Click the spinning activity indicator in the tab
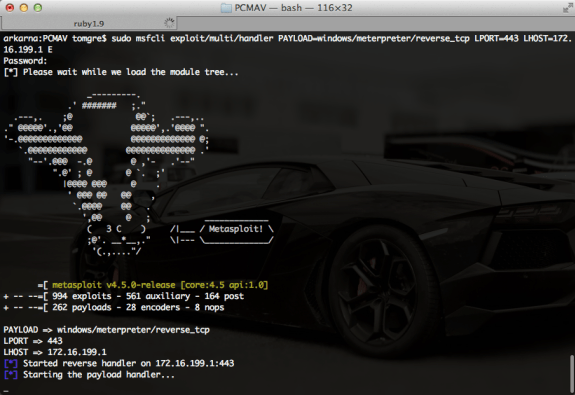 coord(169,23)
